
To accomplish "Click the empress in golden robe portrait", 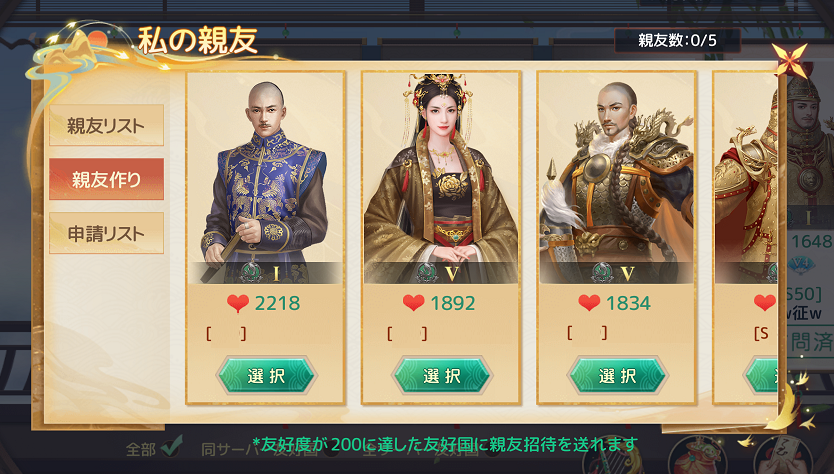I will (441, 179).
